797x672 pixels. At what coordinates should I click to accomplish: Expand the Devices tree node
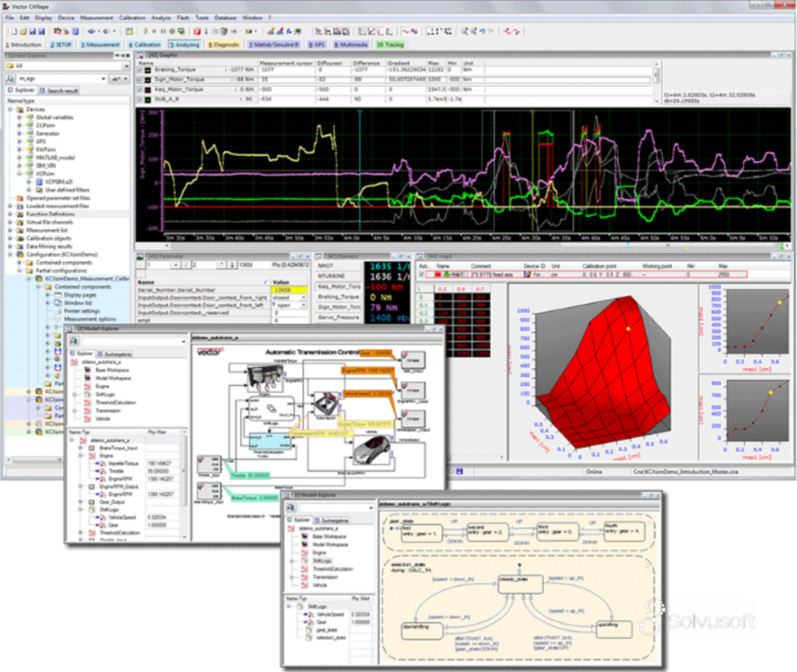(10, 109)
